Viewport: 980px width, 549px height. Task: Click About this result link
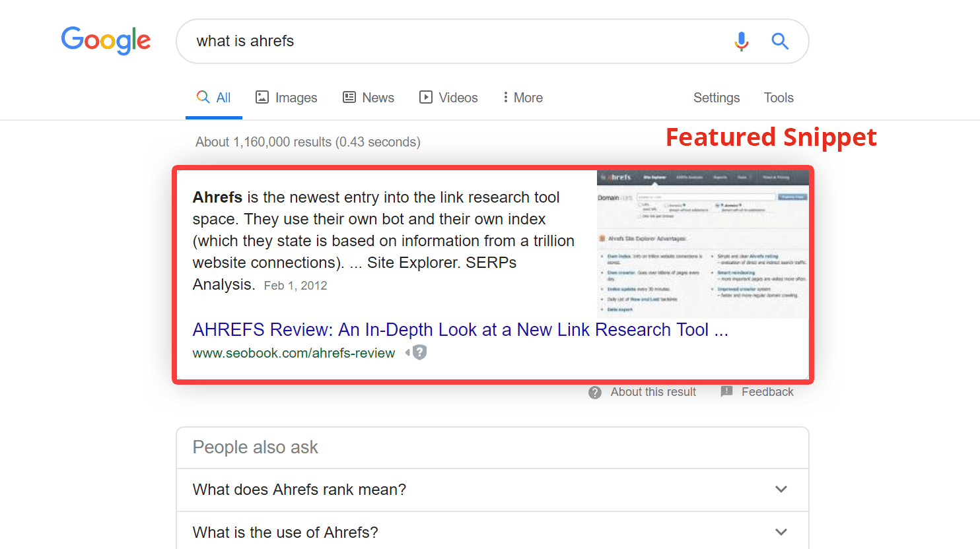653,392
